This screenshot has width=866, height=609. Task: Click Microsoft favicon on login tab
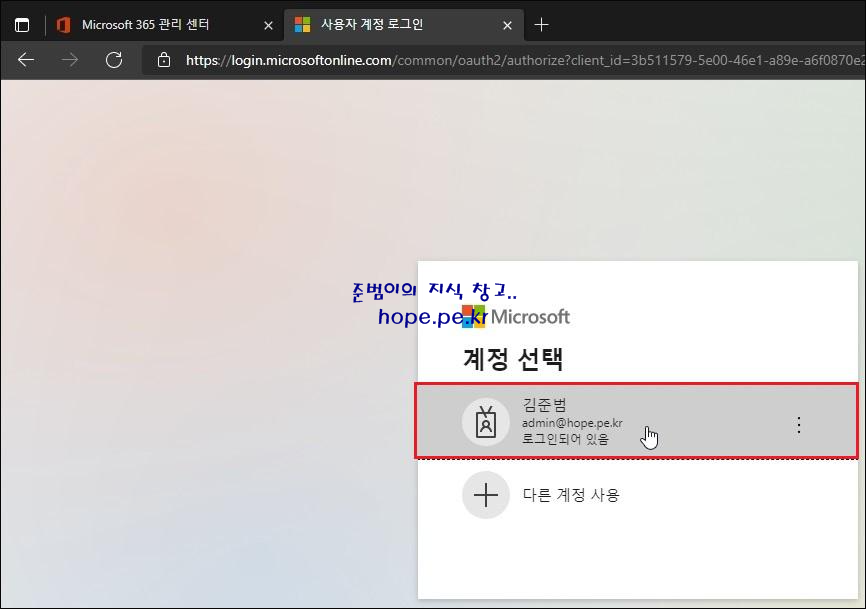tap(302, 25)
